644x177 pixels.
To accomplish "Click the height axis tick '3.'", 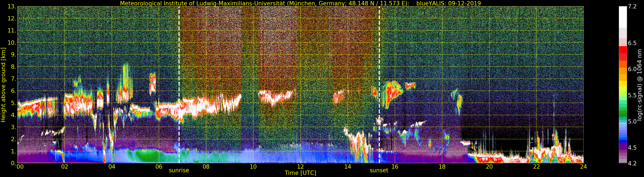I will [x=14, y=127].
